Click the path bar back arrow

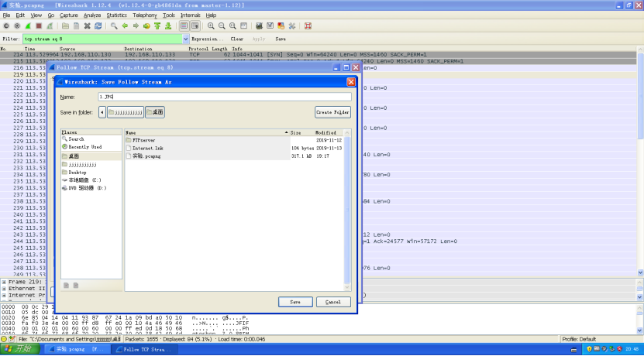tap(102, 112)
